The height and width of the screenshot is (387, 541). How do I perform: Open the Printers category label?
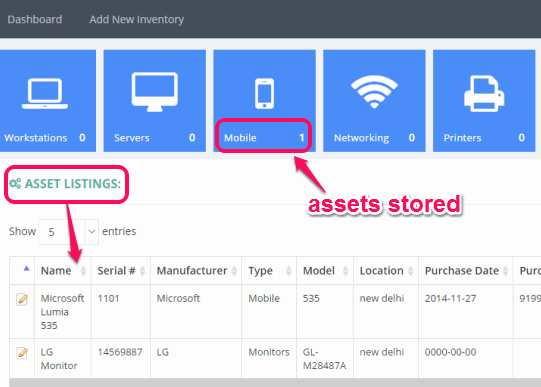pyautogui.click(x=462, y=138)
